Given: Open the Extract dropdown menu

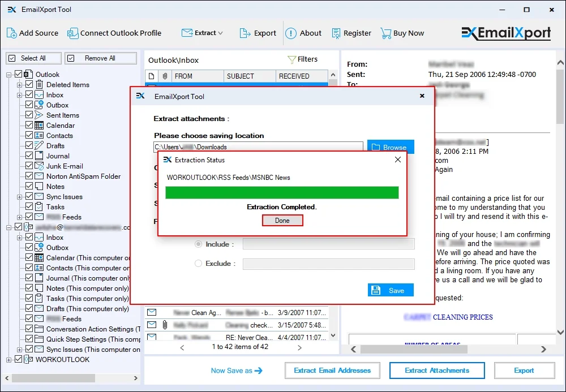Looking at the screenshot, I should 203,33.
